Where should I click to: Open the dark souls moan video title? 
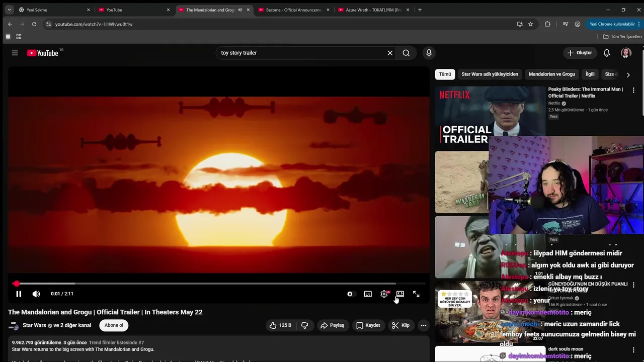coord(566,349)
